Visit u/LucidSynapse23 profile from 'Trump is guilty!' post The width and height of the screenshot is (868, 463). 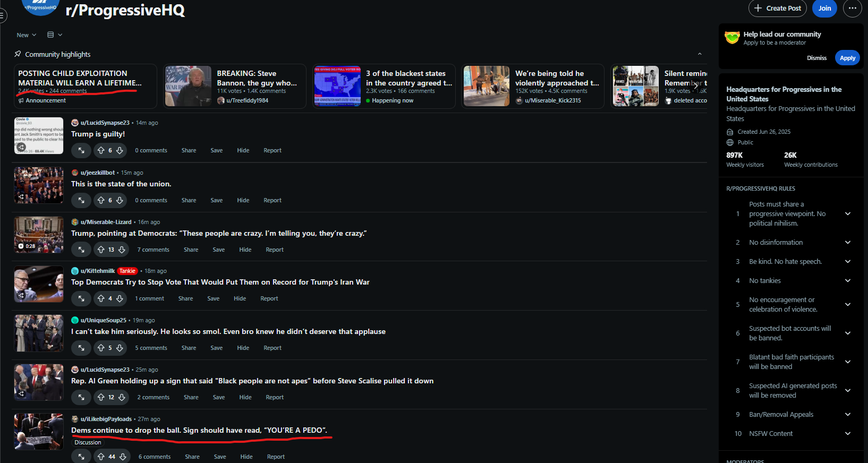point(105,123)
